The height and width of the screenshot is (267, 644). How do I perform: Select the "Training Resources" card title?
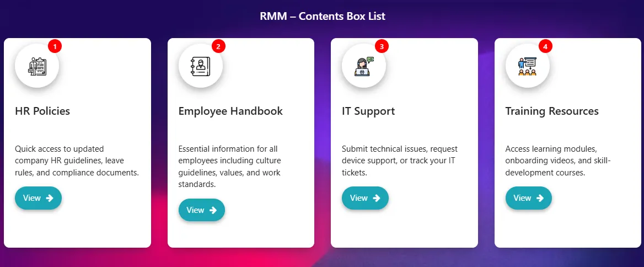tap(551, 111)
